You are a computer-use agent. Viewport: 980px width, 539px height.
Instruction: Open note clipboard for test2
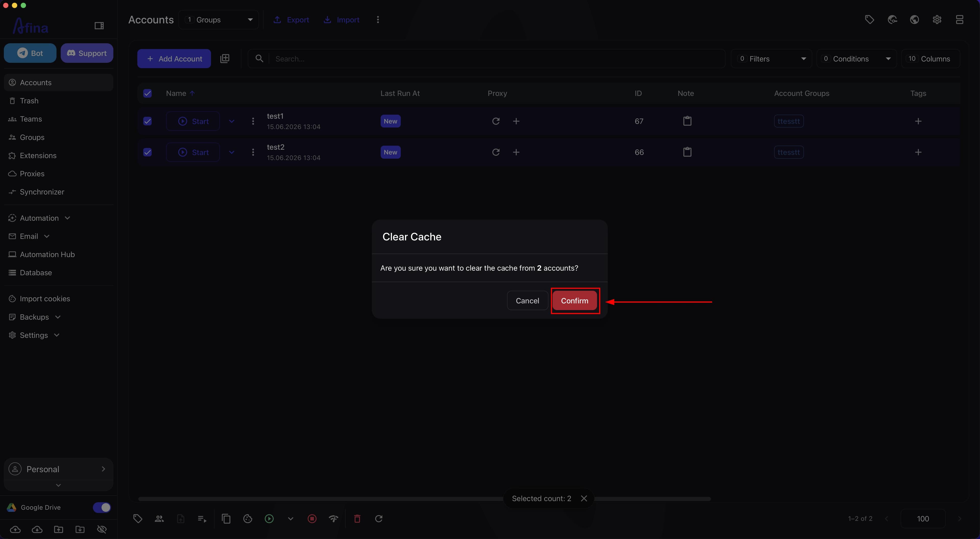[x=687, y=152]
